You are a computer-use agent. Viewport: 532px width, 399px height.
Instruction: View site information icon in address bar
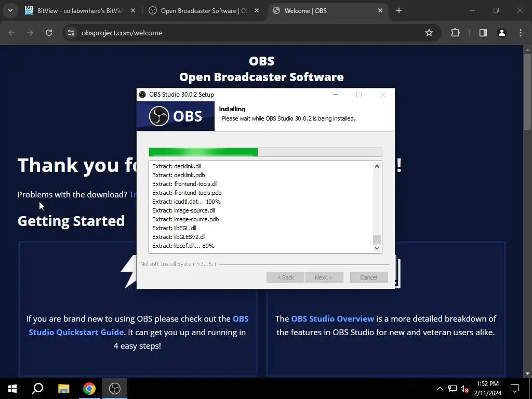(71, 33)
